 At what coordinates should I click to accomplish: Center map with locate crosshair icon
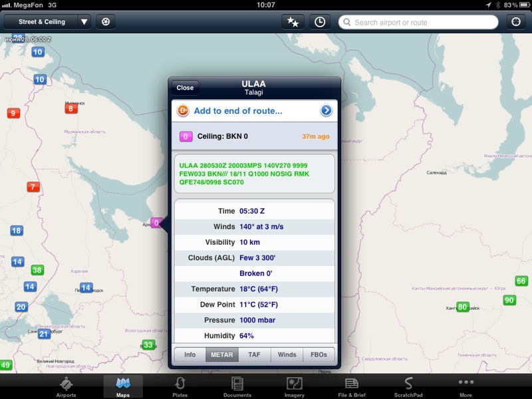(516, 22)
